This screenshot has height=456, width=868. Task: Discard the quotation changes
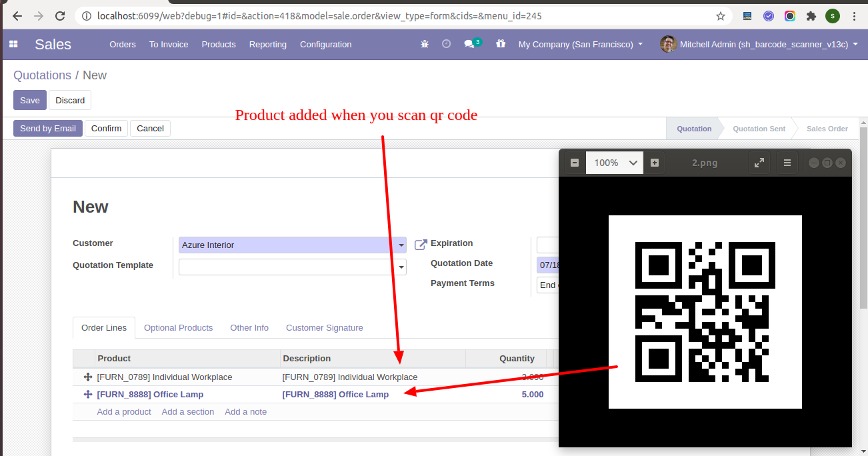pyautogui.click(x=70, y=100)
